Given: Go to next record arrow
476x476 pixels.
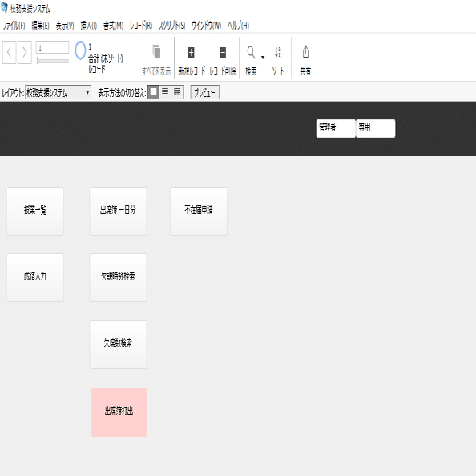Looking at the screenshot, I should (x=25, y=53).
